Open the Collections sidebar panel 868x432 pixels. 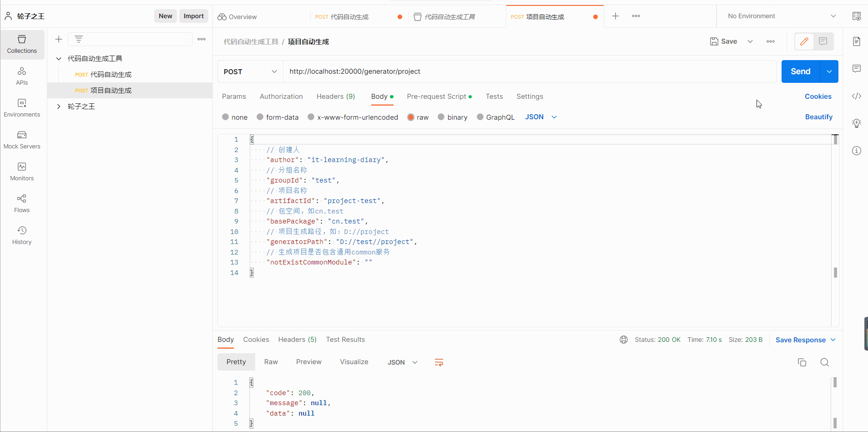22,45
